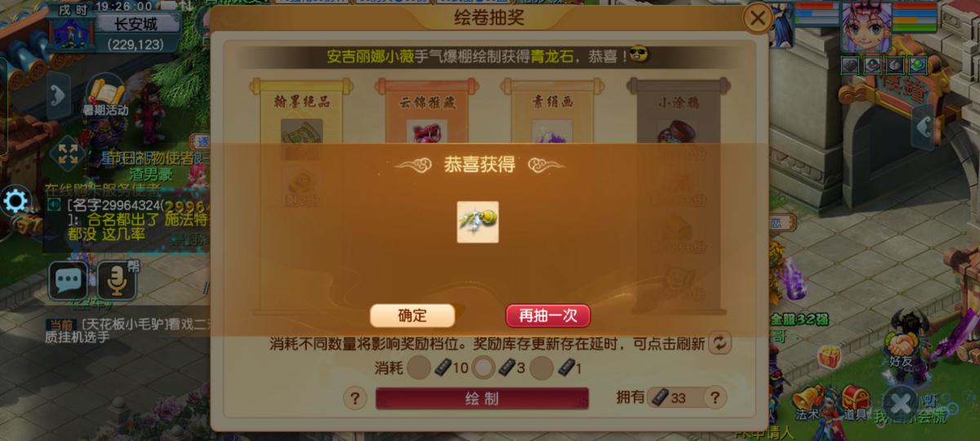Click the awarded item thumbnail
The image size is (980, 441).
pos(478,222)
